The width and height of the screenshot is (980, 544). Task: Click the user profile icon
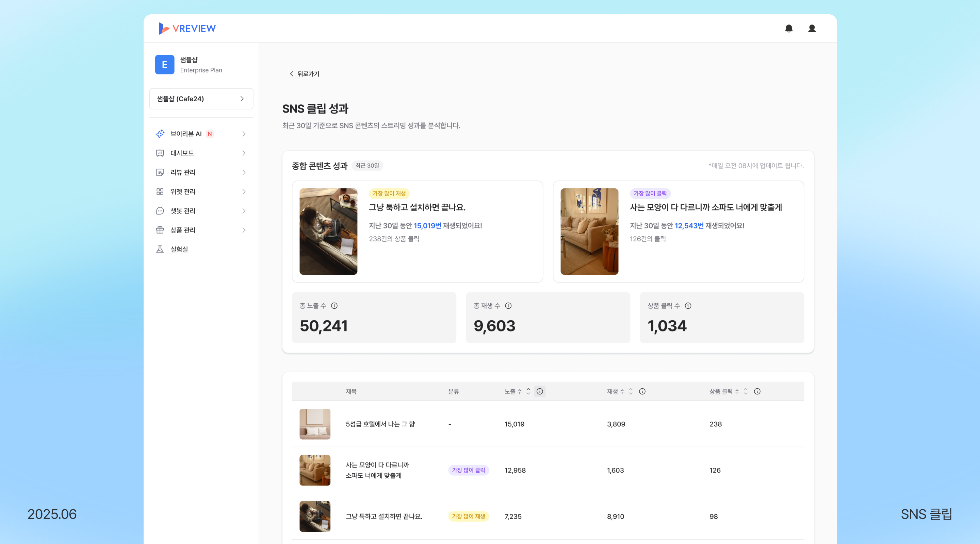coord(812,29)
